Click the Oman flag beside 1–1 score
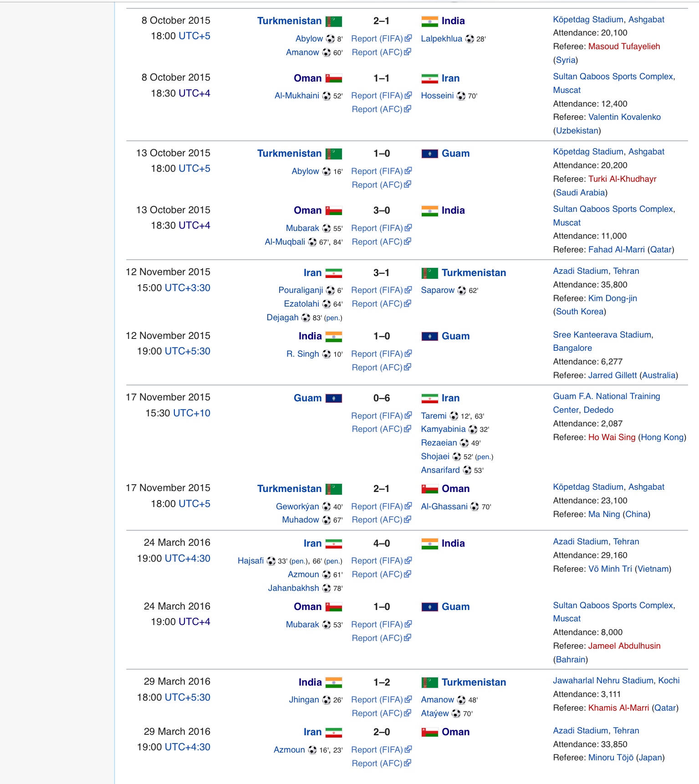Viewport: 699px width, 784px height. (x=333, y=78)
